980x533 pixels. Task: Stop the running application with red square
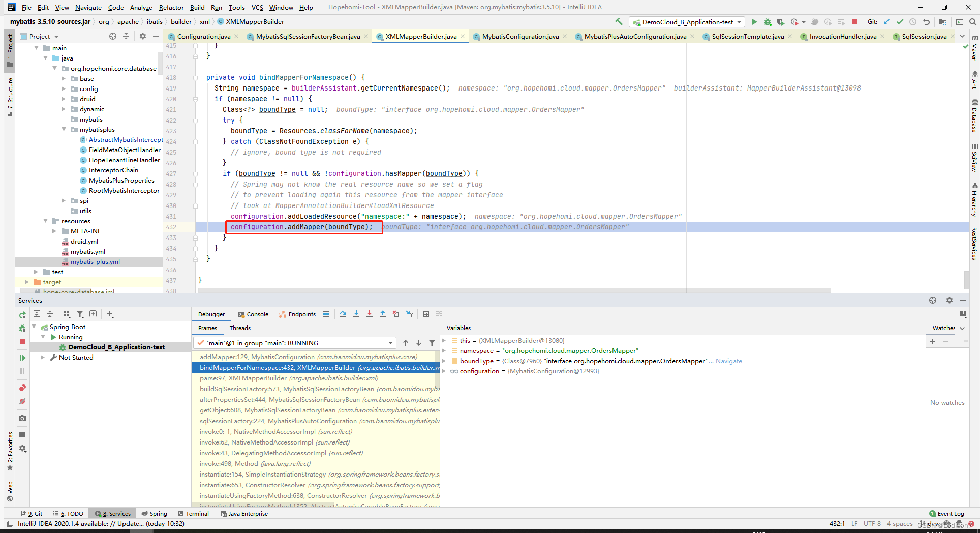pos(854,22)
